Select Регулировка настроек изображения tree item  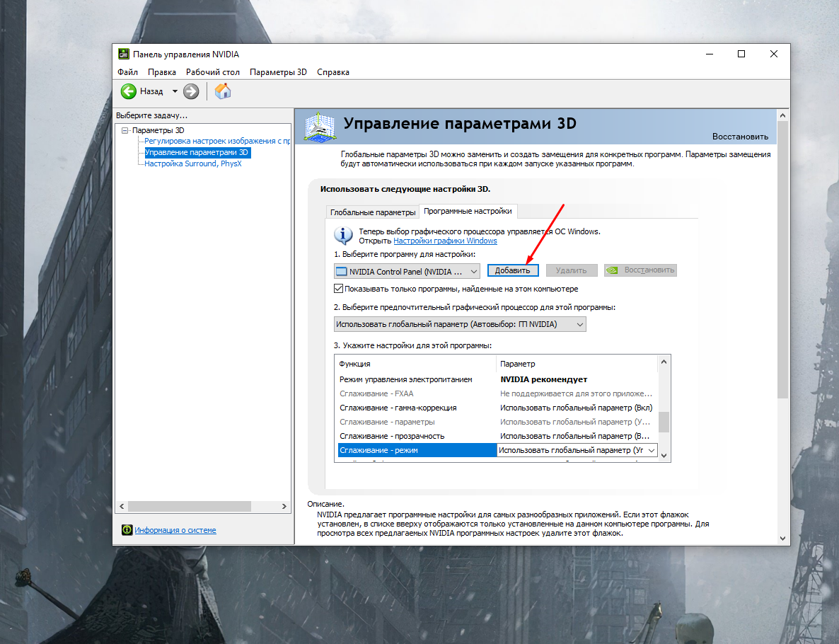217,141
